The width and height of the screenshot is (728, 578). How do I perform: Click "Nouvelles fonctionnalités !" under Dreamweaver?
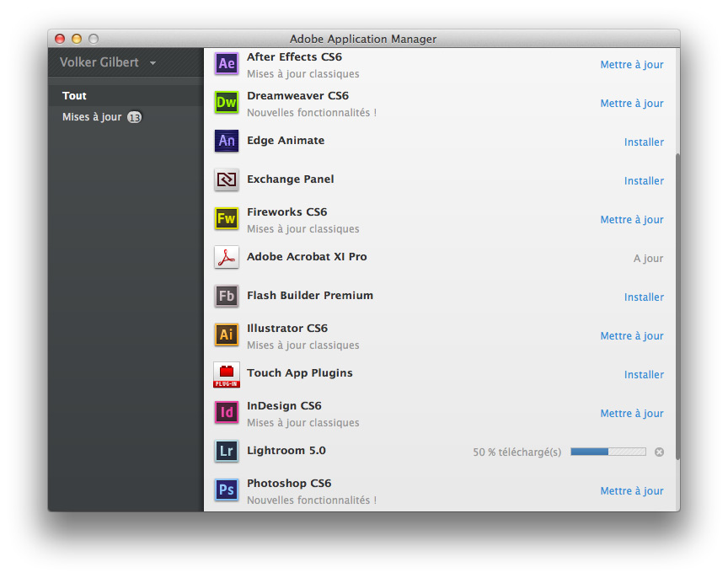click(312, 113)
